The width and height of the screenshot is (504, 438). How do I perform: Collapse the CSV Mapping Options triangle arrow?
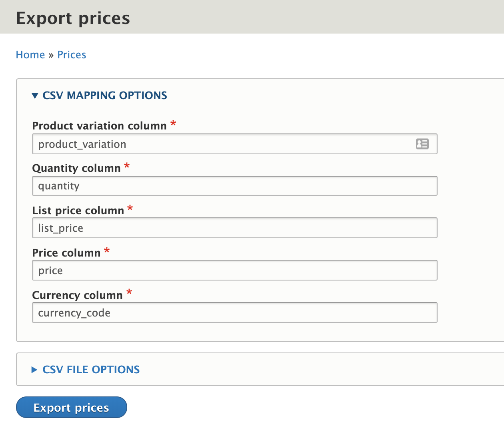point(35,96)
